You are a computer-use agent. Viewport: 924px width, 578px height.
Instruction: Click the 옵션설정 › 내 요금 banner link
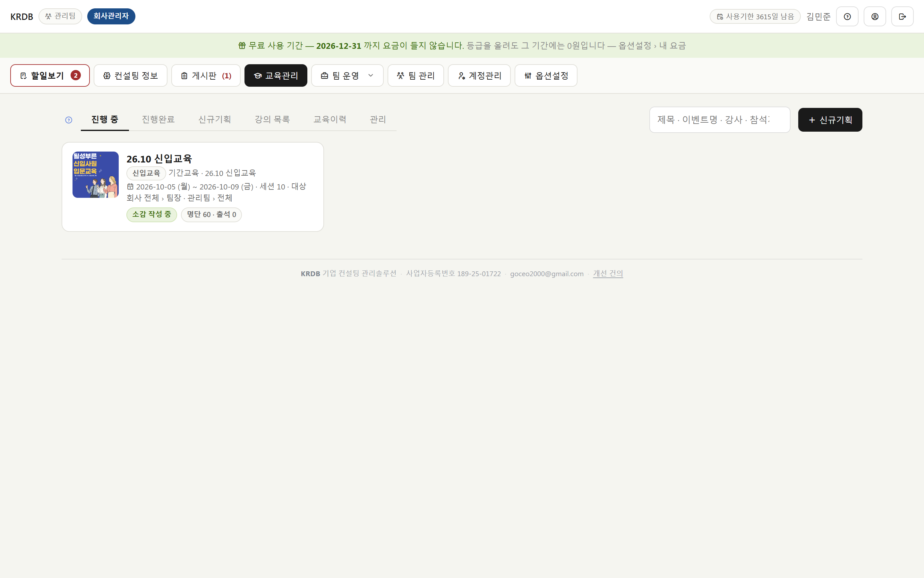click(652, 46)
